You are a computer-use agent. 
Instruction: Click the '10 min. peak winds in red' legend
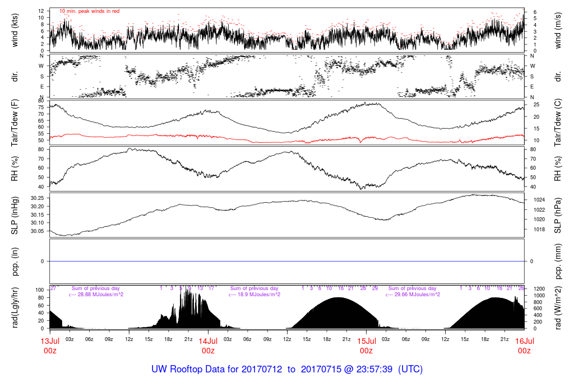[89, 11]
